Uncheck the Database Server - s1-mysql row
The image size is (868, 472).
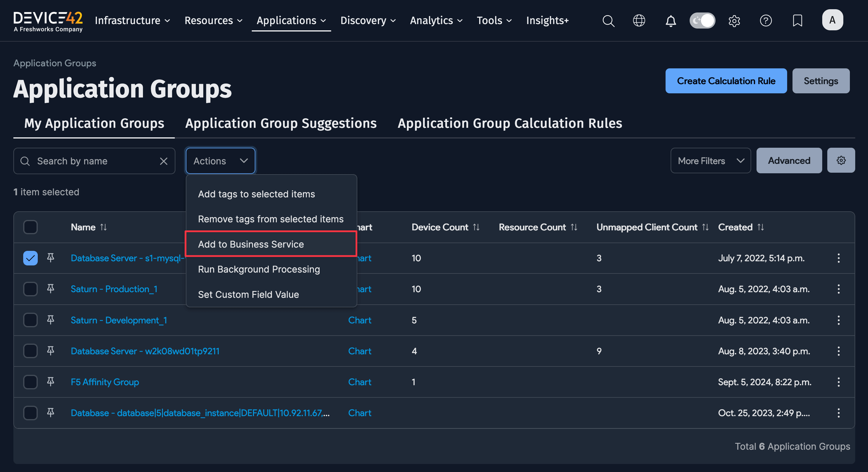(x=30, y=258)
